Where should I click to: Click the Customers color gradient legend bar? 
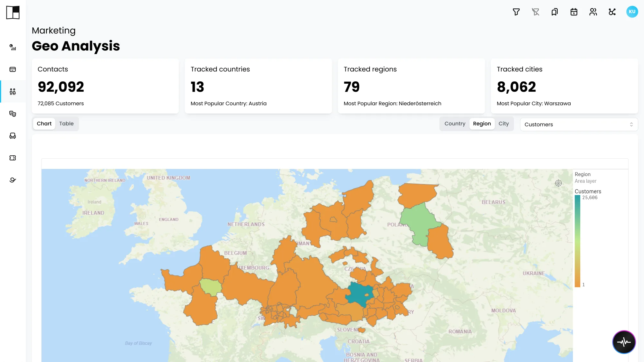[x=577, y=241]
